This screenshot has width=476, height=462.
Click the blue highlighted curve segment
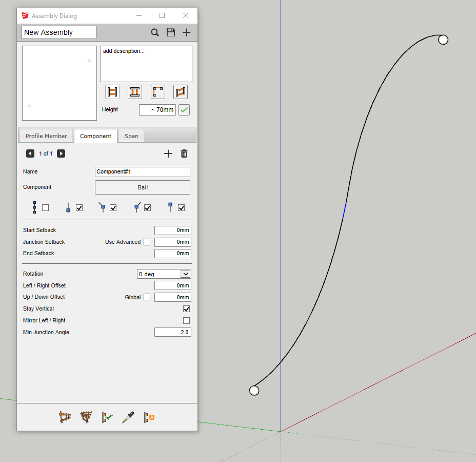coord(345,210)
